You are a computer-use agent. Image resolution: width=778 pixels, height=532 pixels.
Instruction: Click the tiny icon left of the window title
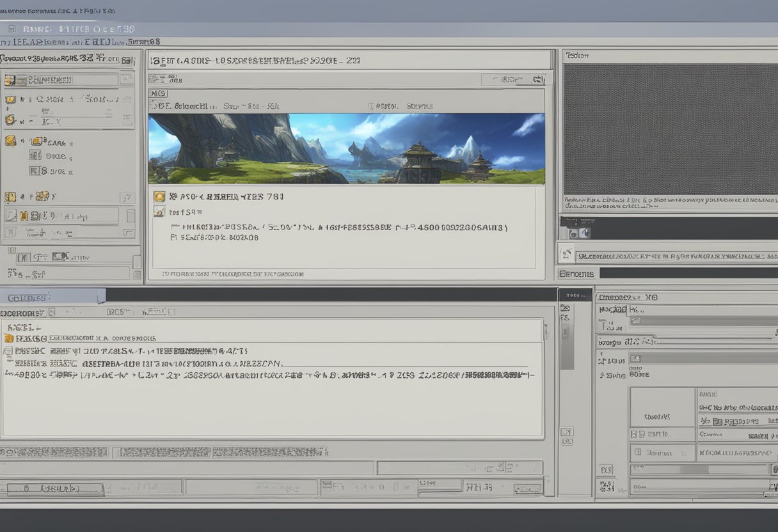tap(12, 29)
